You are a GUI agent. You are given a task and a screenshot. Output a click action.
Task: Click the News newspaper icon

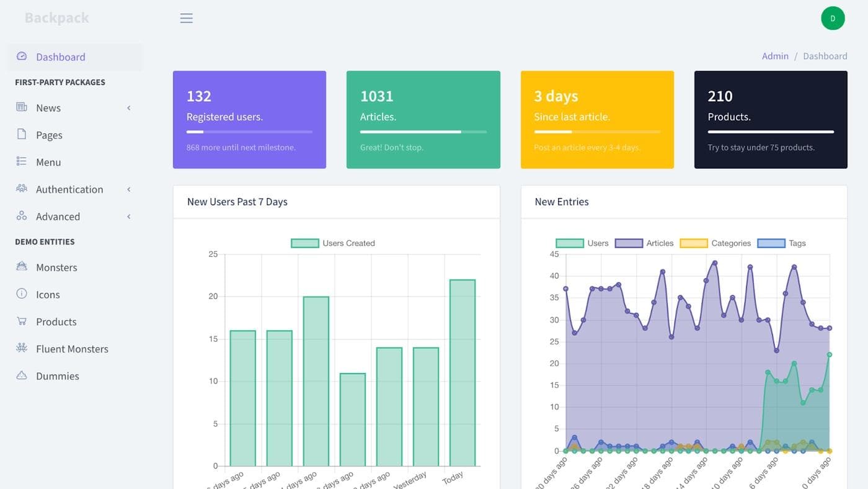[22, 107]
